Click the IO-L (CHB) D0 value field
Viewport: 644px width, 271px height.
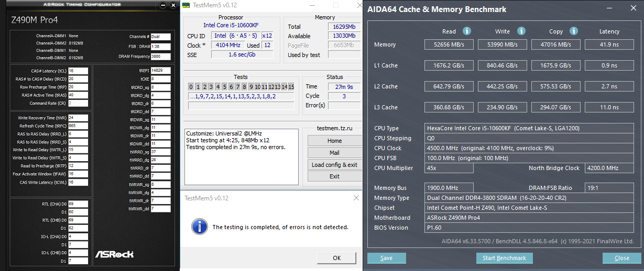tap(78, 253)
